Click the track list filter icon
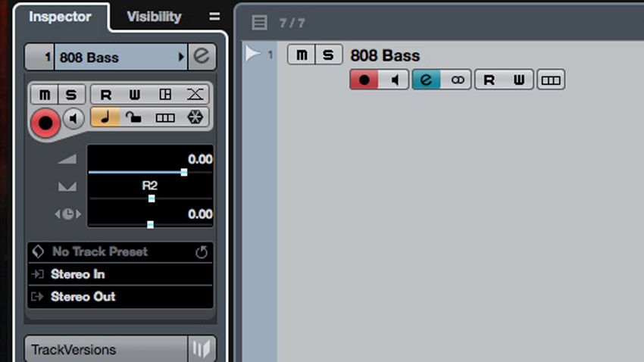Image resolution: width=644 pixels, height=362 pixels. 260,23
